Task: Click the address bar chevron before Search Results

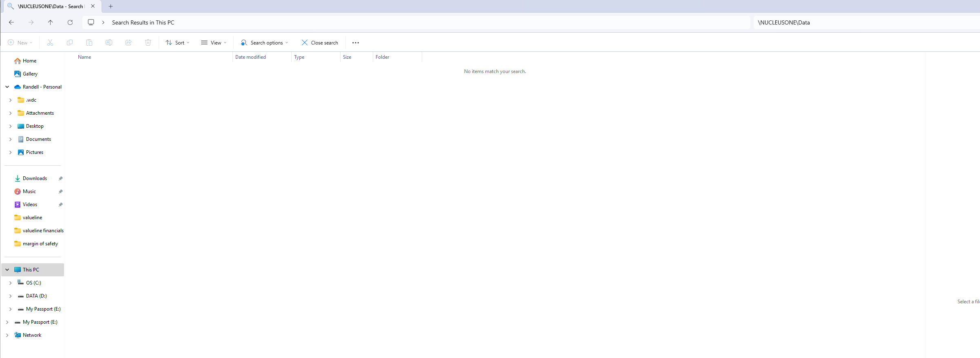Action: tap(103, 22)
